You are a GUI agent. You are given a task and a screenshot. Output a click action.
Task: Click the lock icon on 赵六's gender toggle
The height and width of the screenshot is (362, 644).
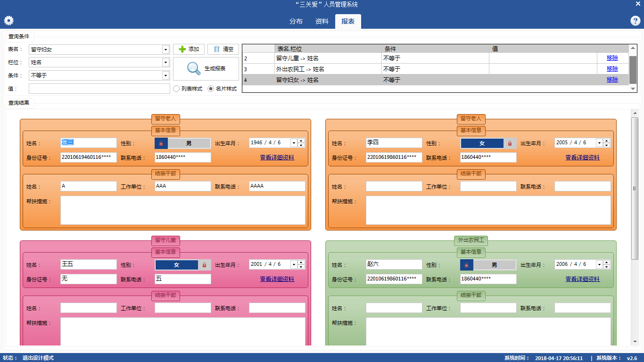tap(466, 265)
